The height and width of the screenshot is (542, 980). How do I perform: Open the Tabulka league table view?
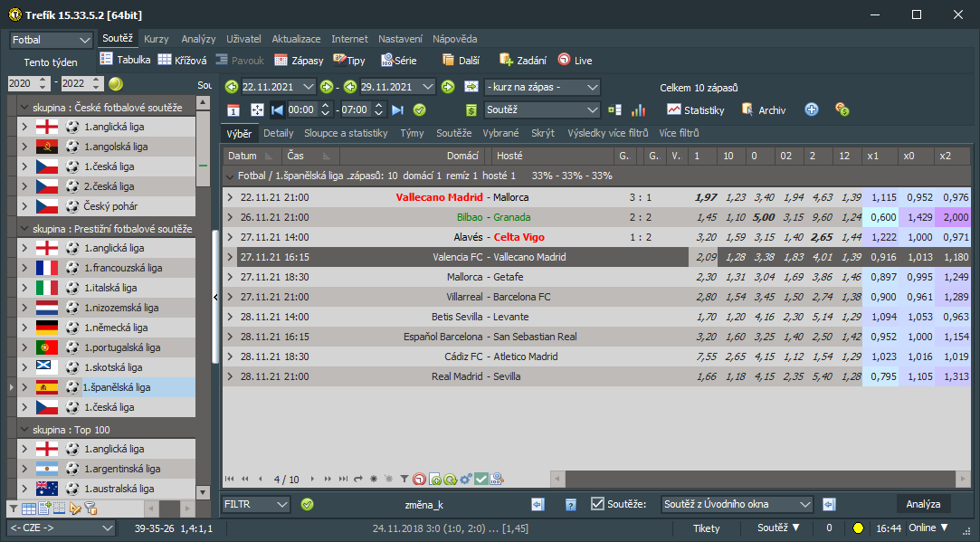pos(125,60)
